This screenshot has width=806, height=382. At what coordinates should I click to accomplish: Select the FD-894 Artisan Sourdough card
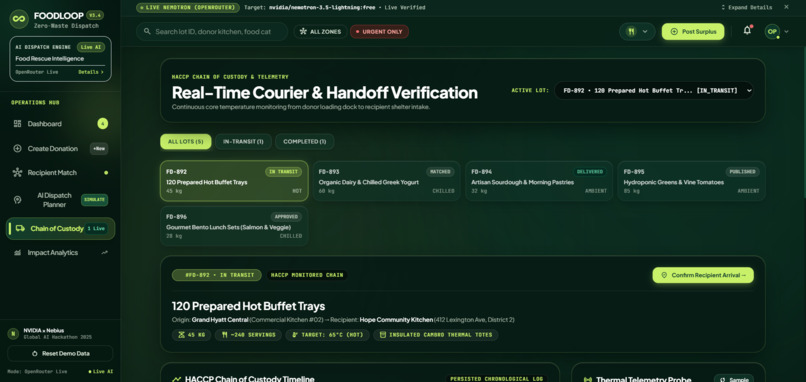539,181
